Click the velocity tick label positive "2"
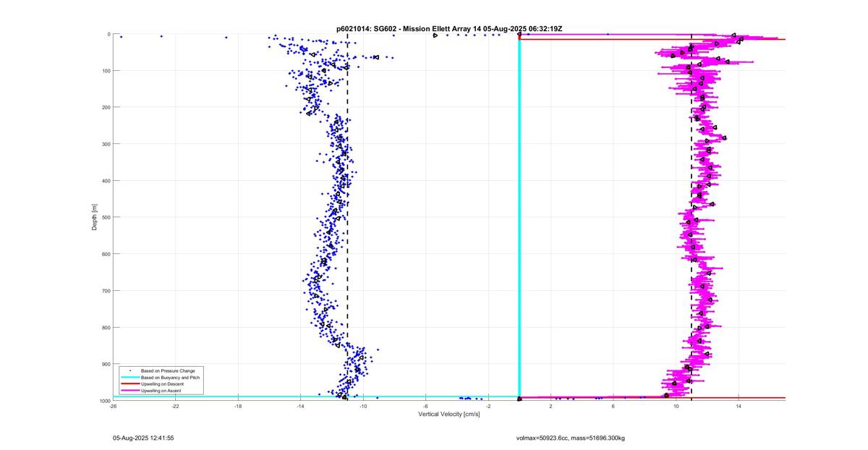Viewport: 868px width, 450px height. [550, 407]
